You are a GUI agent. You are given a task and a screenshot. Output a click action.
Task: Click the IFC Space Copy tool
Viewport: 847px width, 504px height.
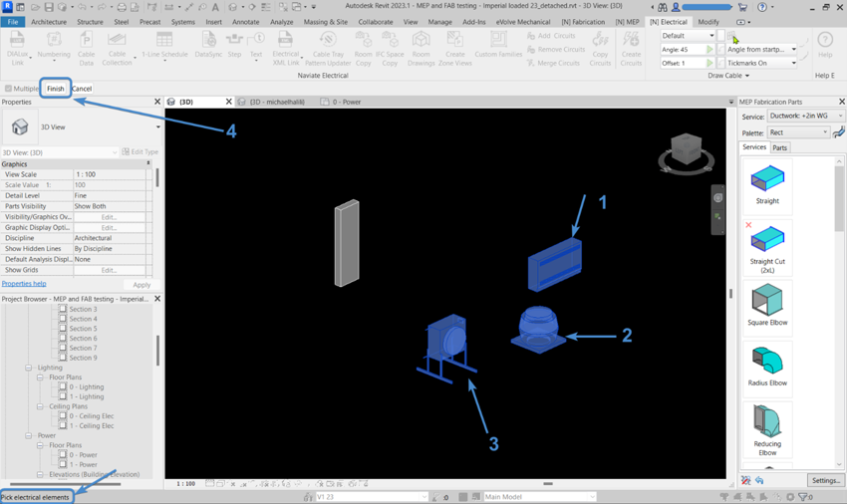[x=390, y=49]
